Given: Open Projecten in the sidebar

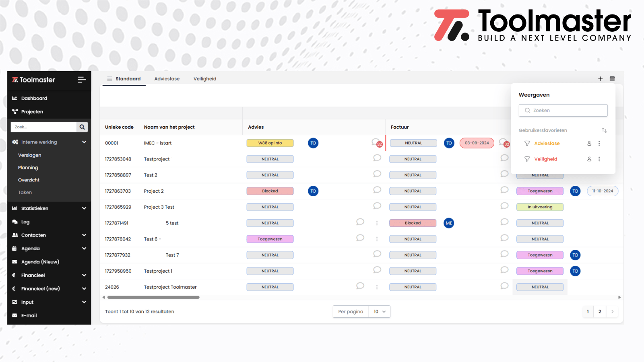Looking at the screenshot, I should [32, 112].
